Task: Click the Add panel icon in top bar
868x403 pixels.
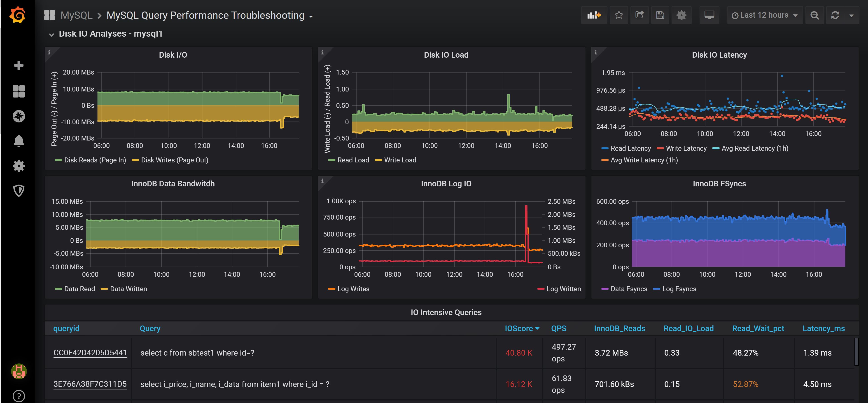Action: point(594,15)
